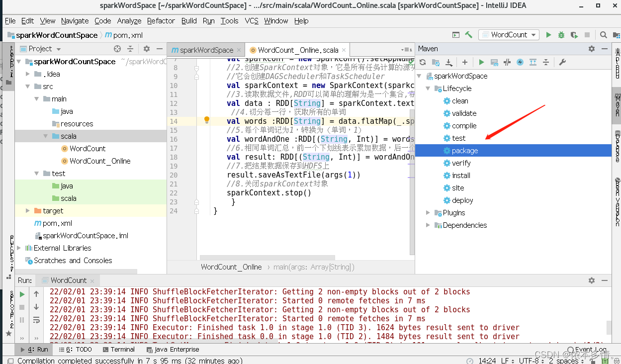Toggle soft-wrap in Run console

click(x=36, y=320)
